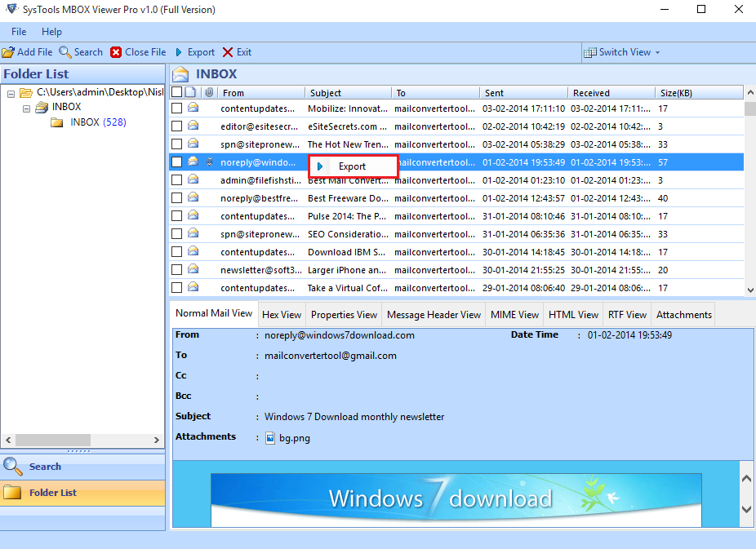Switch to Attachments tab
The height and width of the screenshot is (549, 756).
pos(683,315)
